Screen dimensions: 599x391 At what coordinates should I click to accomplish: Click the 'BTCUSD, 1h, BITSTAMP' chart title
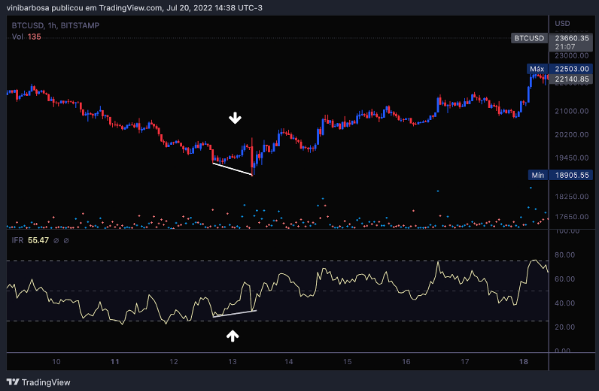click(55, 26)
